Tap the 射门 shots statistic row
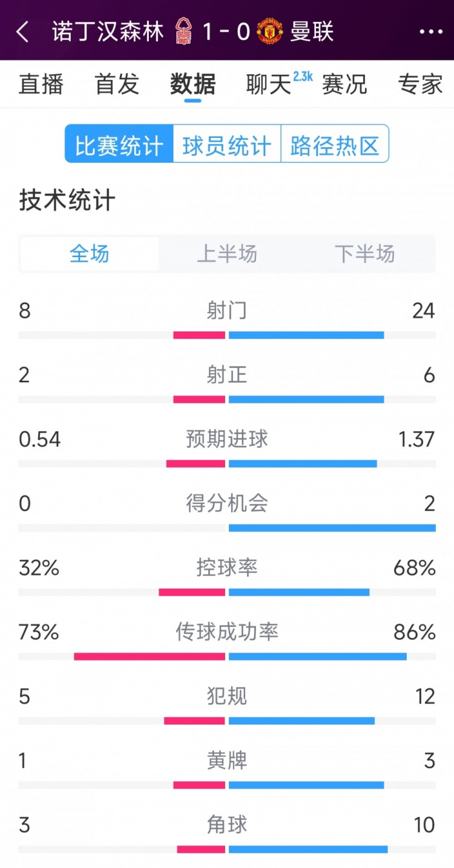 pos(227,321)
